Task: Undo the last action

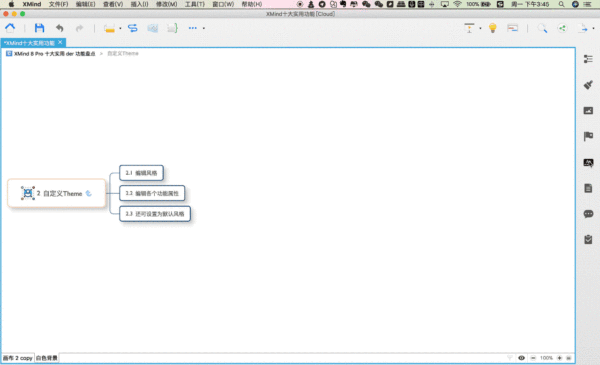Action: click(59, 28)
